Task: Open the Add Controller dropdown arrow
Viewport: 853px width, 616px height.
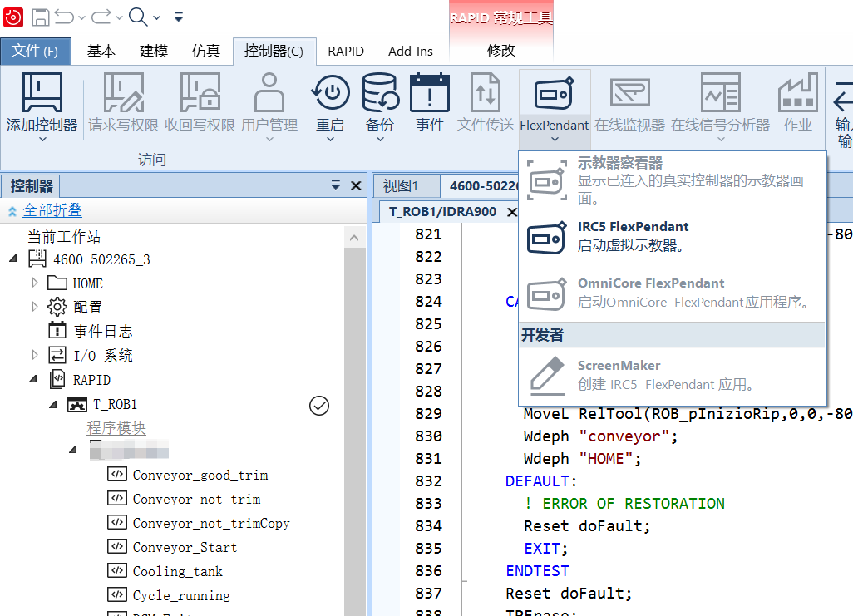Action: 42,140
